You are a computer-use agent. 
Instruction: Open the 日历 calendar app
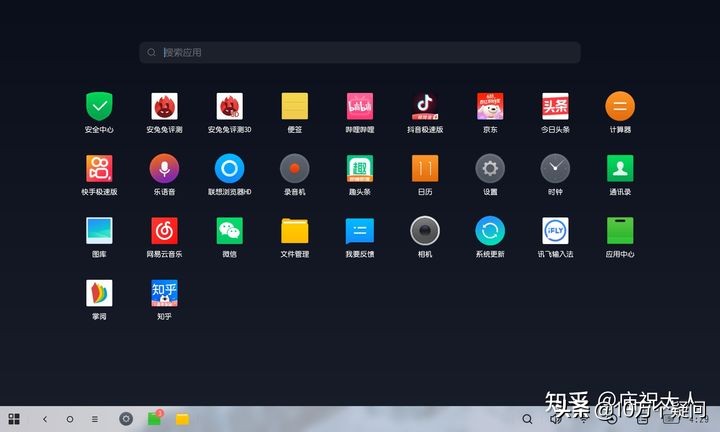coord(425,168)
